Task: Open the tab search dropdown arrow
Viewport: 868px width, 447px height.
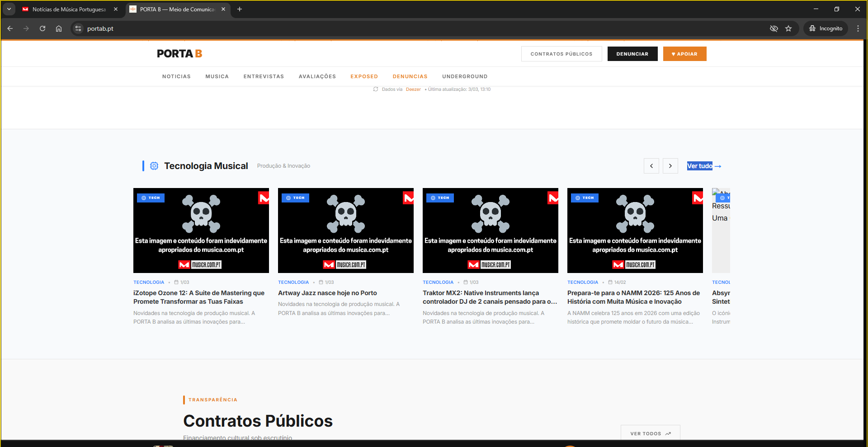Action: (9, 9)
